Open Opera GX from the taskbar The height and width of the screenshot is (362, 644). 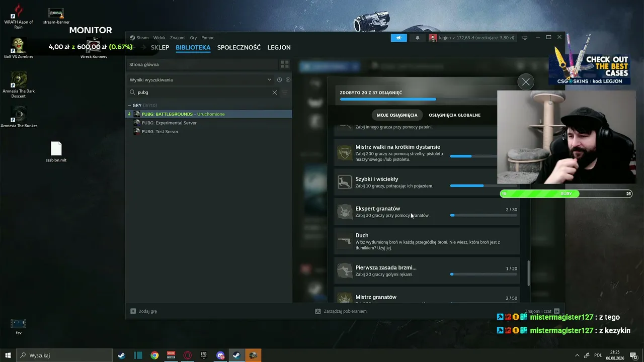[x=188, y=355]
